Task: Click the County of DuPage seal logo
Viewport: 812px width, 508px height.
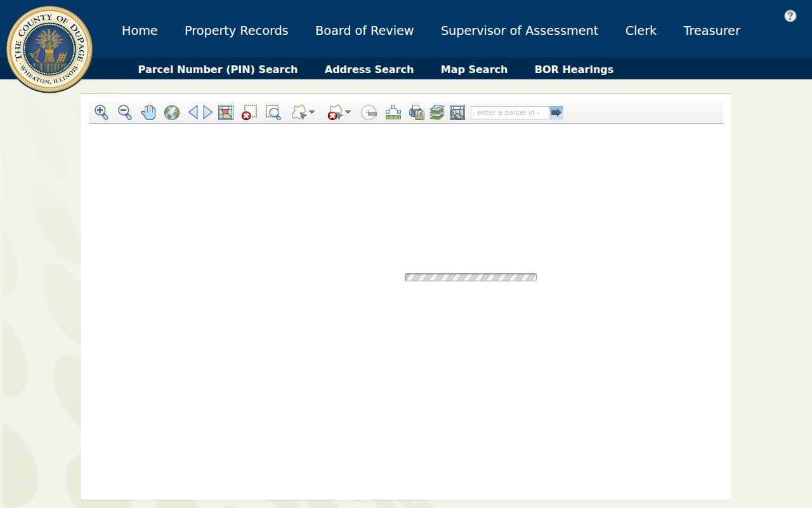Action: click(49, 50)
